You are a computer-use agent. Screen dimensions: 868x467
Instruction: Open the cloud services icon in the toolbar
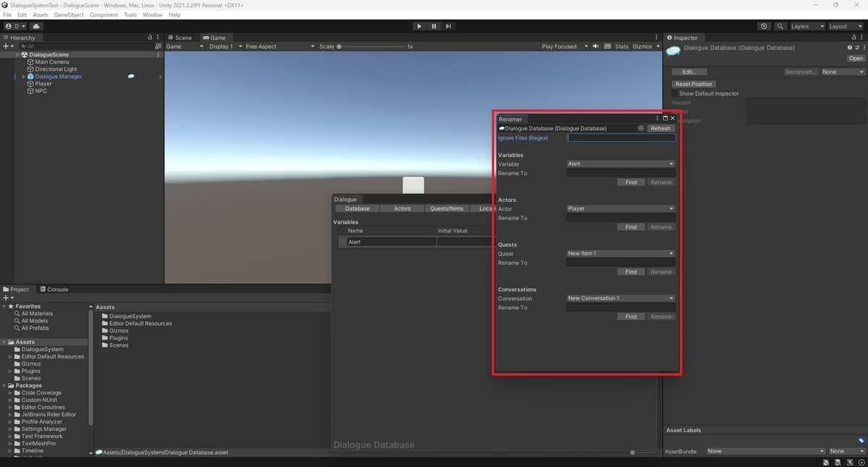[36, 26]
